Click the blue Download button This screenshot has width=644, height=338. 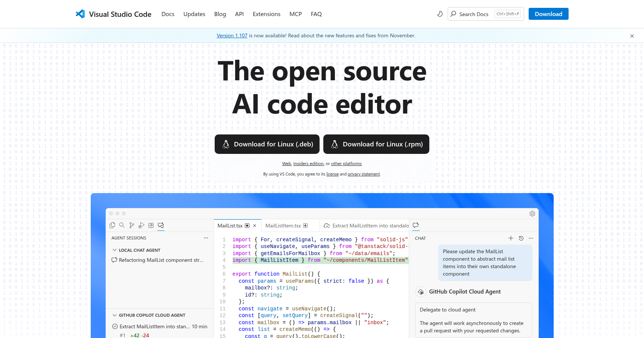click(x=548, y=14)
